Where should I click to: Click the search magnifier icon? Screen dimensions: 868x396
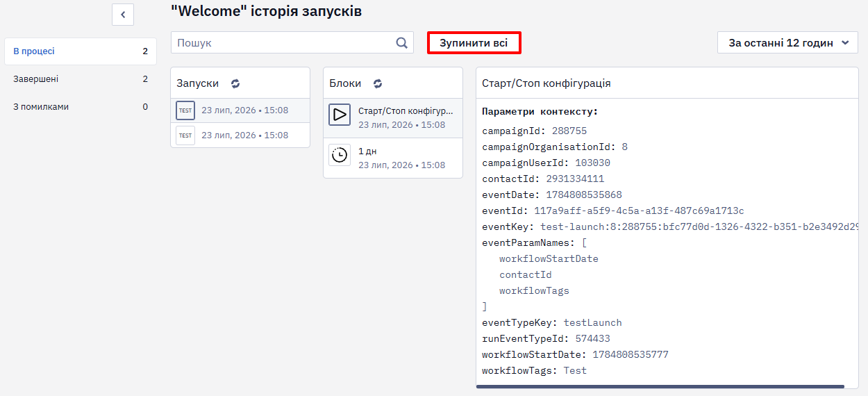click(402, 42)
